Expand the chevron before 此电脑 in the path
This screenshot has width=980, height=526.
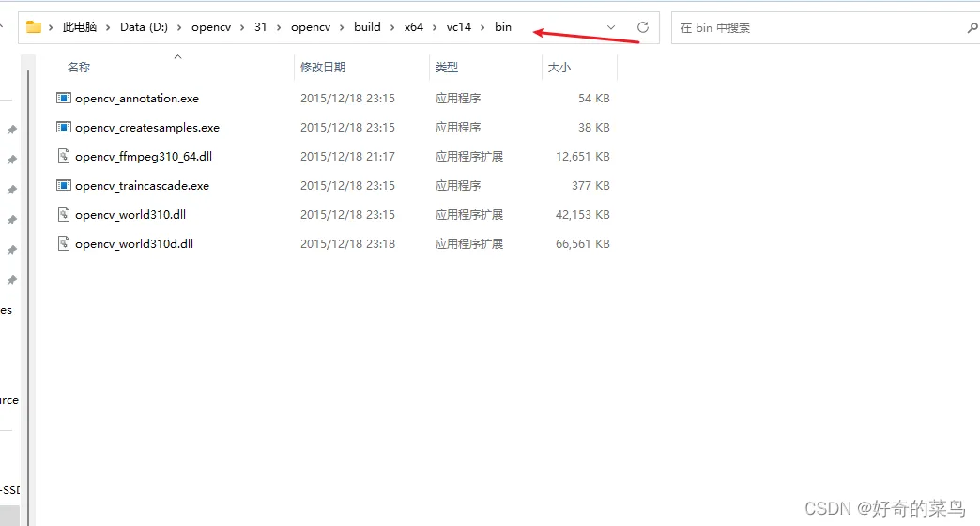(52, 27)
